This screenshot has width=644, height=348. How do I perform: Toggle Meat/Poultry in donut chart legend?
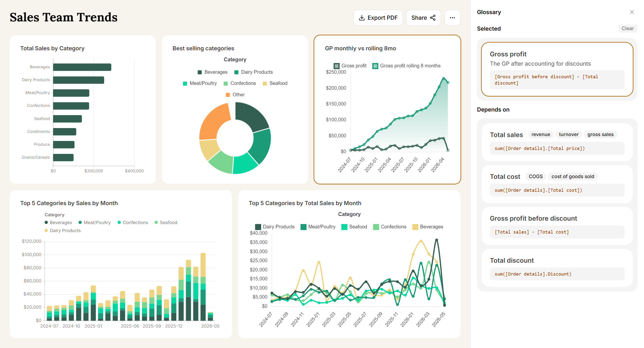(x=200, y=83)
